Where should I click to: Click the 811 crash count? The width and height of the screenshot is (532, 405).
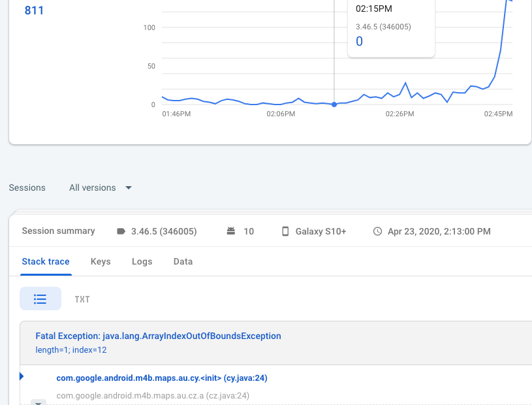click(34, 10)
